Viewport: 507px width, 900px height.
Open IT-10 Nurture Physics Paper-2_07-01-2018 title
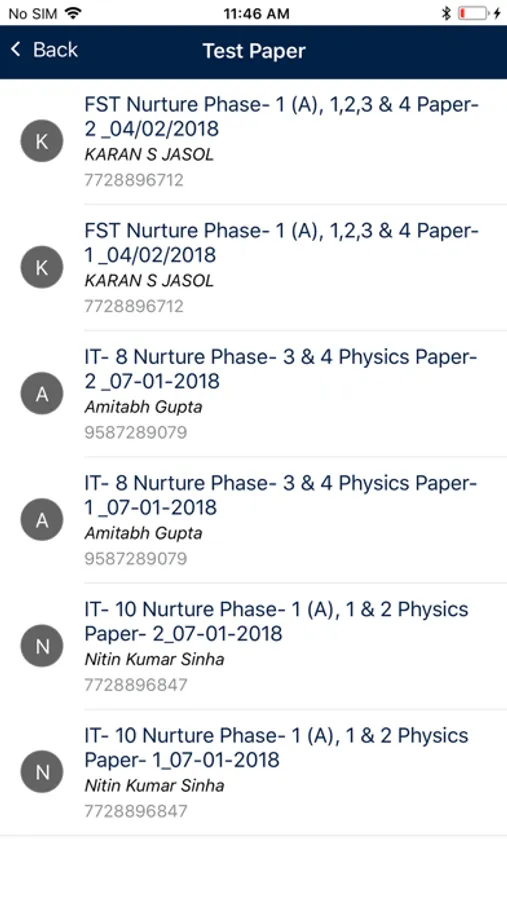pyautogui.click(x=276, y=622)
